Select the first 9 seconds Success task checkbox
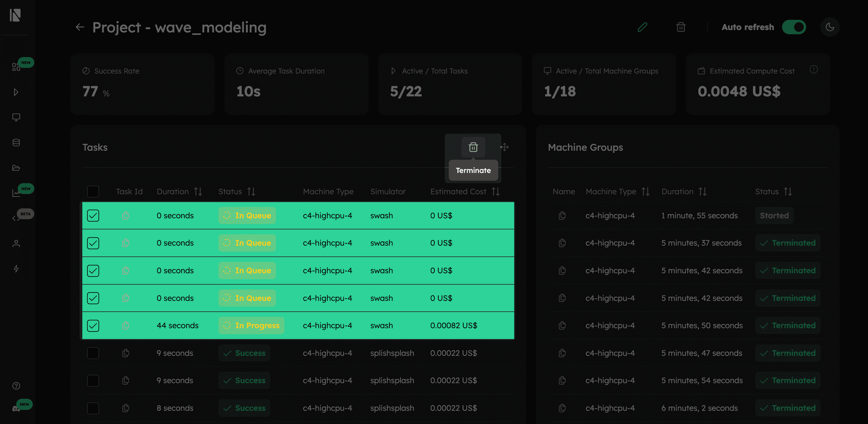This screenshot has height=424, width=868. 93,353
